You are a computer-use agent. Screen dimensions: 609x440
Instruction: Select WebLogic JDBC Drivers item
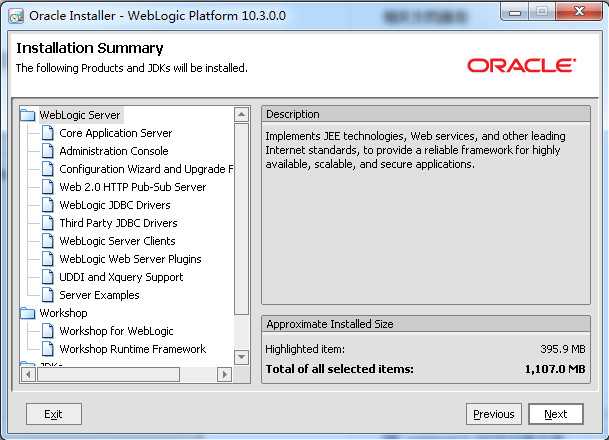click(115, 205)
